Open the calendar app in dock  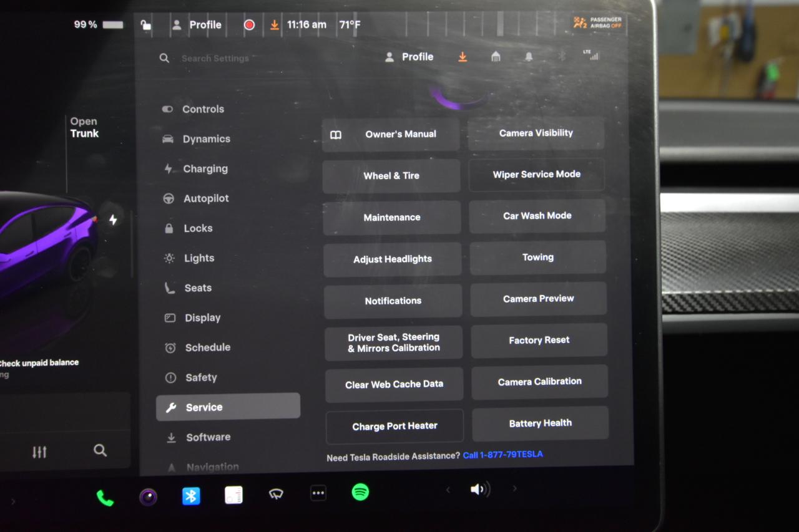(x=233, y=495)
